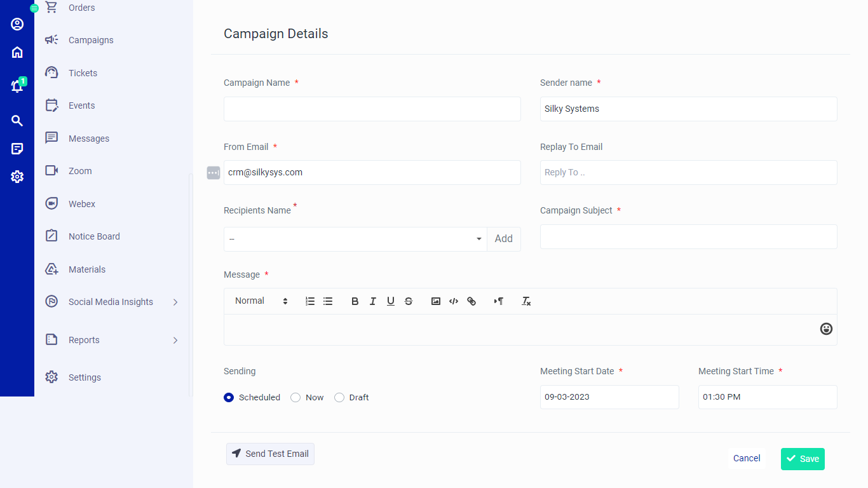The width and height of the screenshot is (868, 488).
Task: Apply strikethrough formatting in the editor
Action: pos(409,301)
